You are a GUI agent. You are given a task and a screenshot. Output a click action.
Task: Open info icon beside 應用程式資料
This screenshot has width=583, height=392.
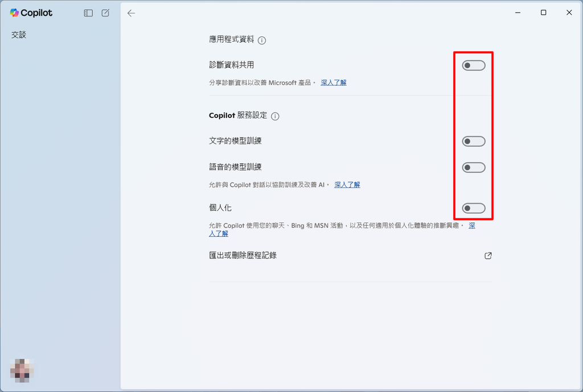[262, 40]
